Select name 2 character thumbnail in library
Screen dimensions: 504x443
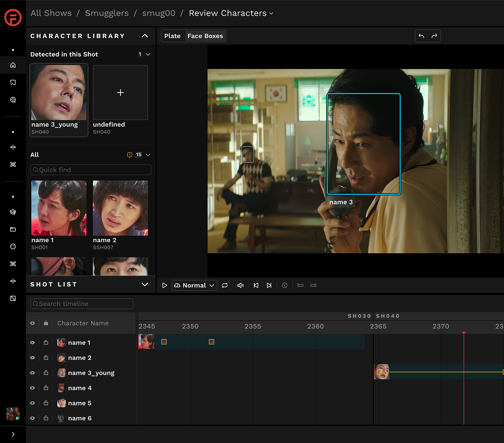tap(120, 208)
